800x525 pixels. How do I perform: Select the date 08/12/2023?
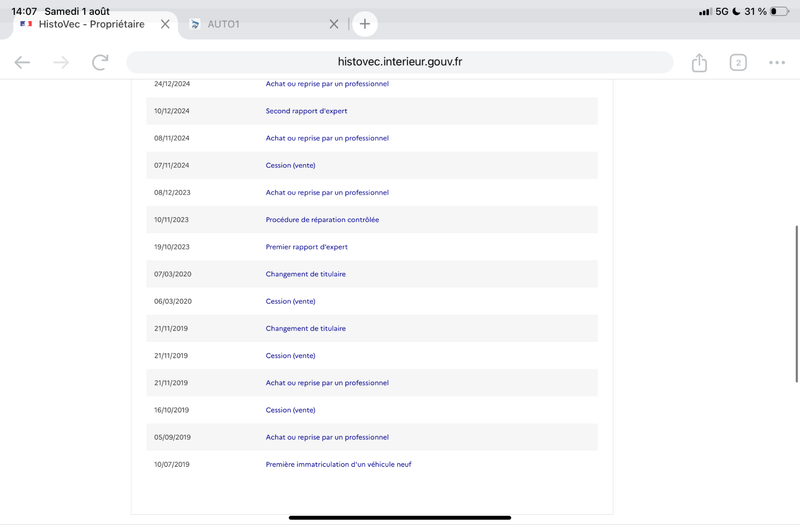[172, 192]
